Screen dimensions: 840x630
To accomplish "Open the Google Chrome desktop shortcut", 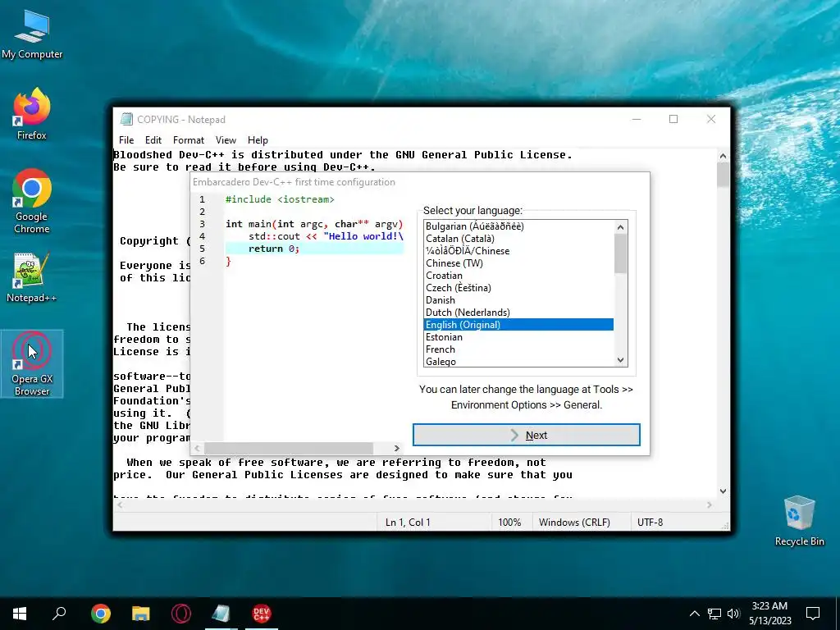I will click(32, 201).
